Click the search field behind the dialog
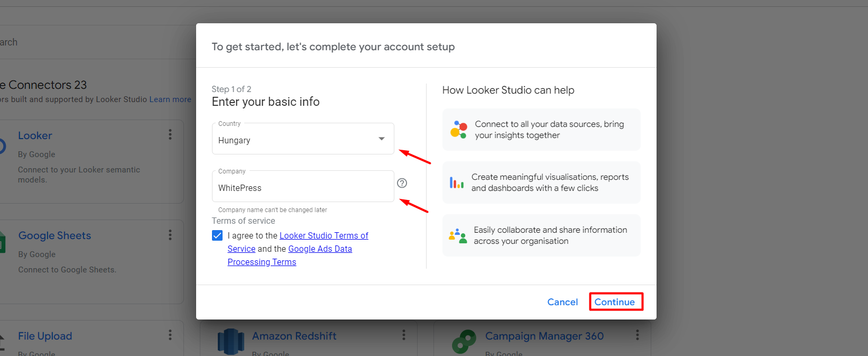This screenshot has height=356, width=868. coord(98,42)
